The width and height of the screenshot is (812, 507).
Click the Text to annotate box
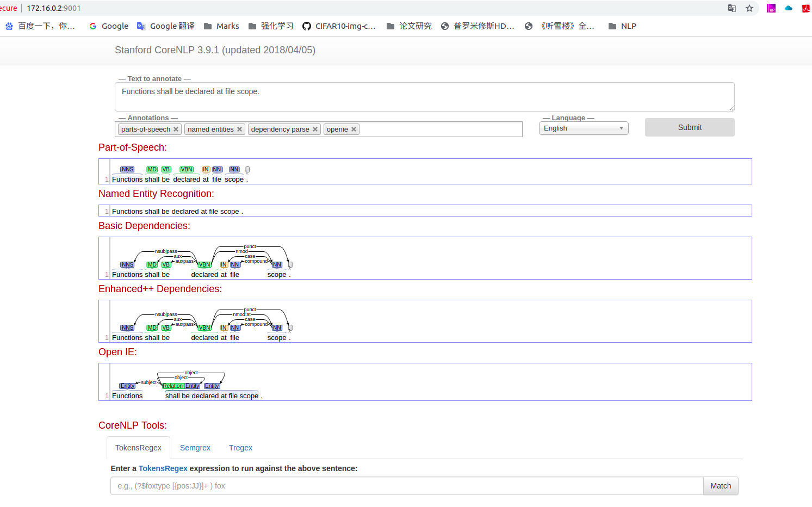coord(425,97)
